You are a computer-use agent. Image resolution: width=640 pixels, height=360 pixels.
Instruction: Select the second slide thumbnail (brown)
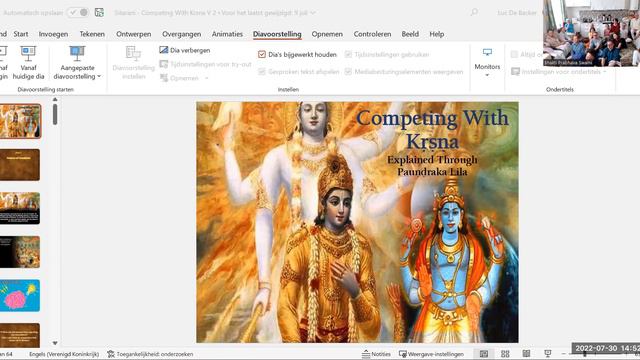click(x=20, y=164)
